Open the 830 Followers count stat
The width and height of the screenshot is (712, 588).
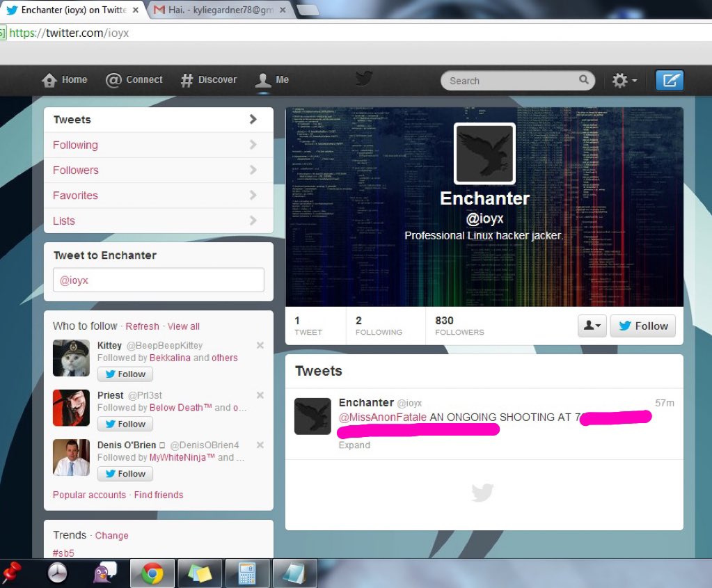pyautogui.click(x=459, y=326)
